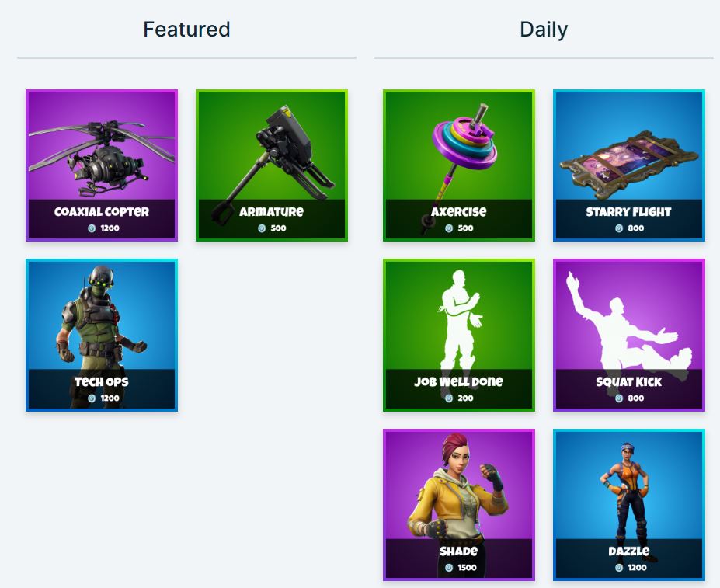
Task: Click V-Bucks icon beside Dazzle's 1200
Action: pos(619,568)
